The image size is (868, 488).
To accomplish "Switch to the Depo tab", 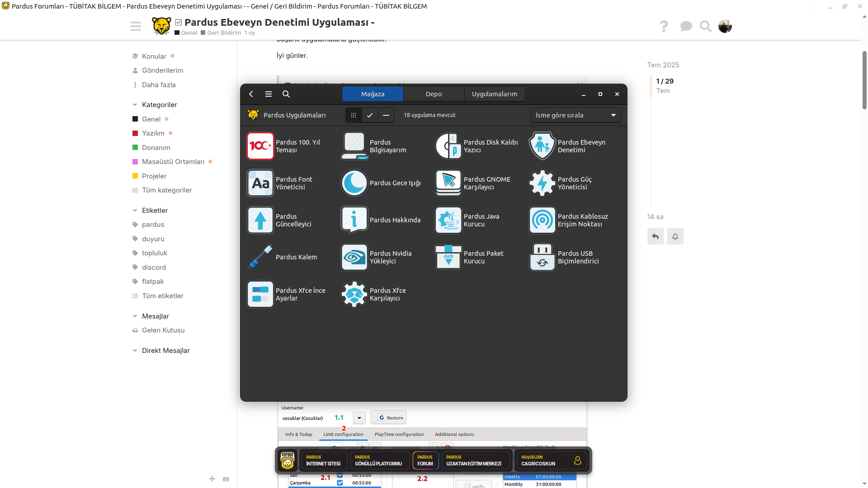I will (x=434, y=94).
